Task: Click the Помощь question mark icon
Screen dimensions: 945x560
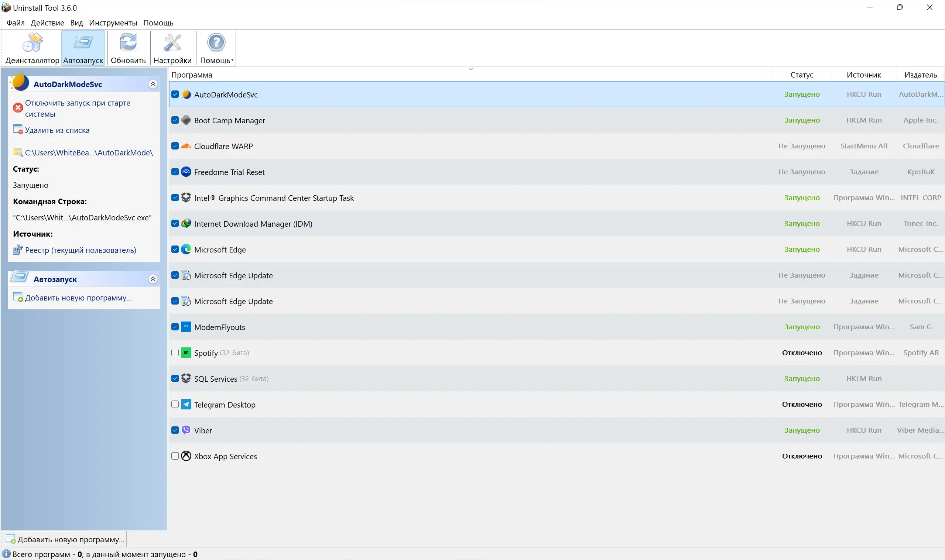Action: click(x=216, y=42)
